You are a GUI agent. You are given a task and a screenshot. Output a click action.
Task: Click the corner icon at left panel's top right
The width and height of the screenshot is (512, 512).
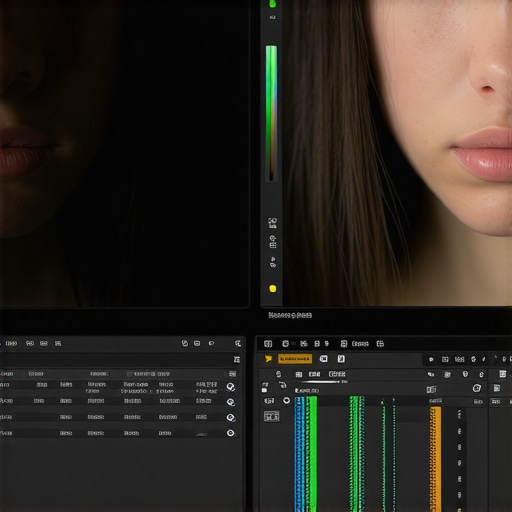point(238,343)
